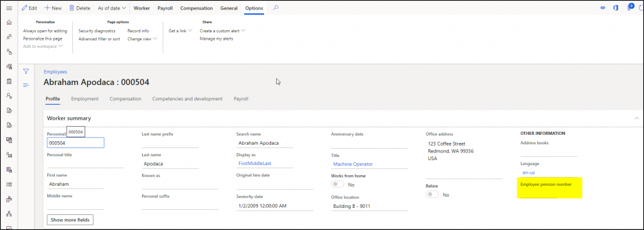Click the related information lines icon
The height and width of the screenshot is (230, 644).
26,85
